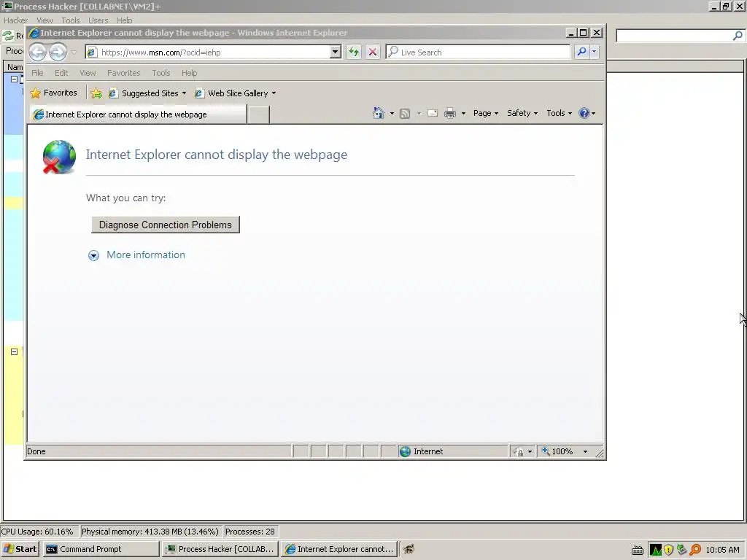Click the Read Mail envelope icon
747x560 pixels.
click(433, 113)
